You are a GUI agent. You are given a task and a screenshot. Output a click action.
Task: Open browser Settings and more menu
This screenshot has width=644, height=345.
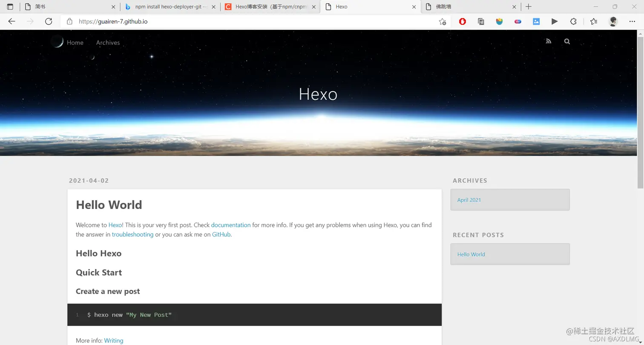pyautogui.click(x=632, y=21)
